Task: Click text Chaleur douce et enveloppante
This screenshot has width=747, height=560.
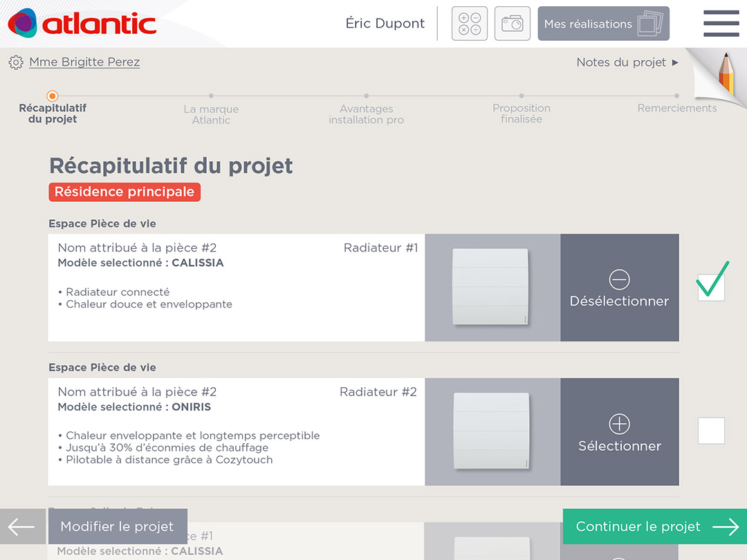Action: [149, 304]
